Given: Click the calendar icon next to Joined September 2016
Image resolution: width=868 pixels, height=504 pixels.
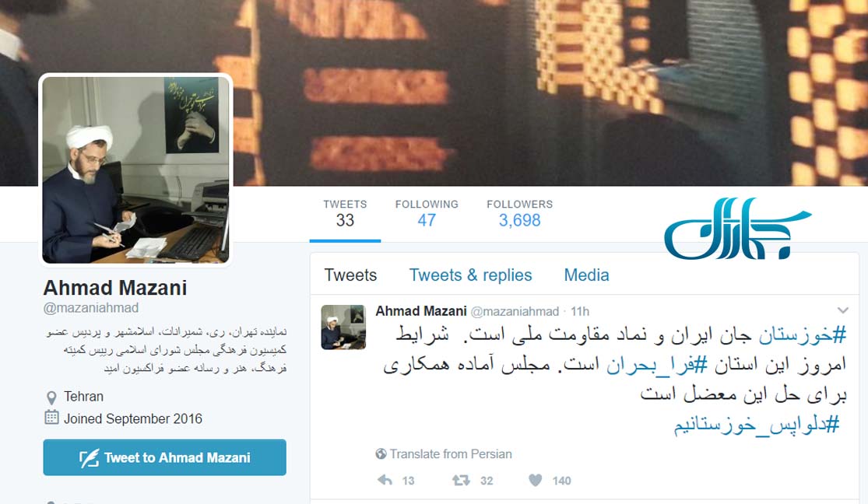Looking at the screenshot, I should pos(51,418).
